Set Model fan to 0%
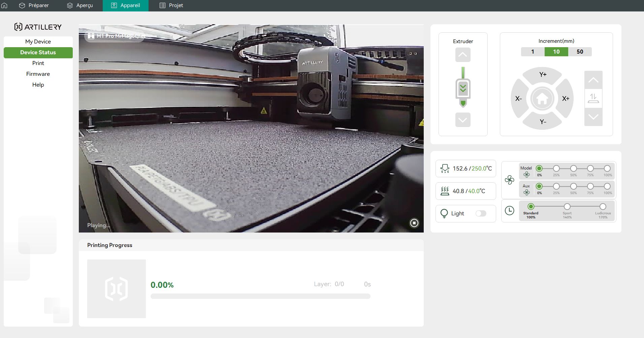The height and width of the screenshot is (338, 644). pyautogui.click(x=539, y=168)
